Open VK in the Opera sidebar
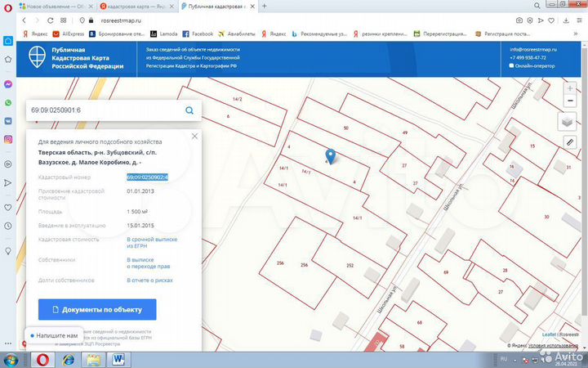This screenshot has width=588, height=368. (x=8, y=121)
